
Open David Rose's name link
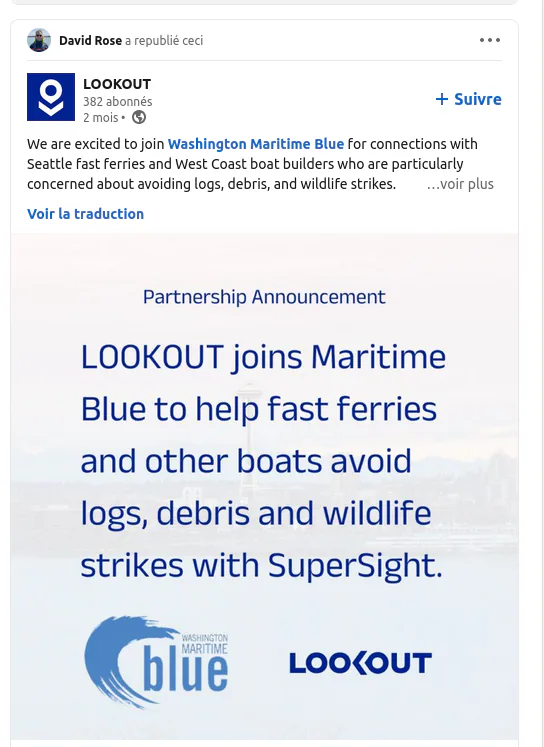[90, 40]
